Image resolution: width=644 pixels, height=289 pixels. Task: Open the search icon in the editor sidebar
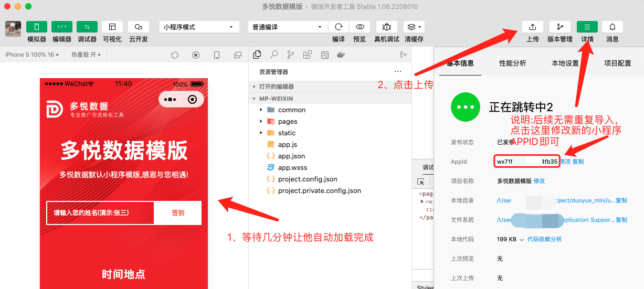point(274,55)
